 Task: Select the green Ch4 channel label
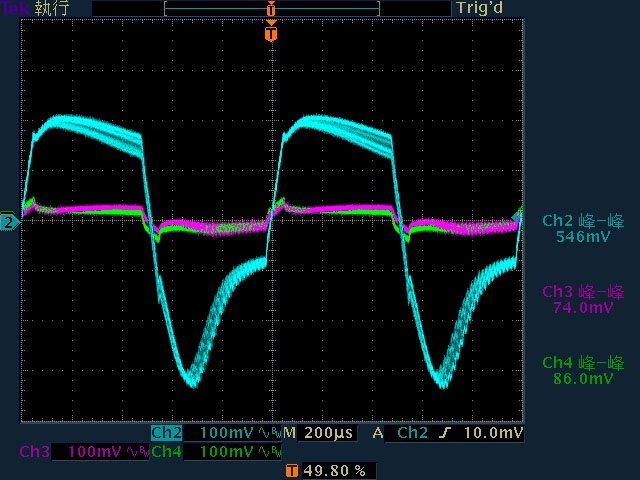point(166,452)
